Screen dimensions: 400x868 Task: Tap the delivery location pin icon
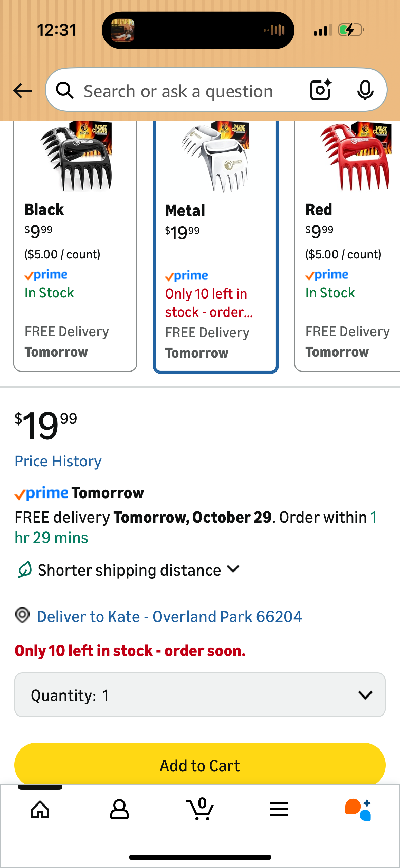[22, 615]
